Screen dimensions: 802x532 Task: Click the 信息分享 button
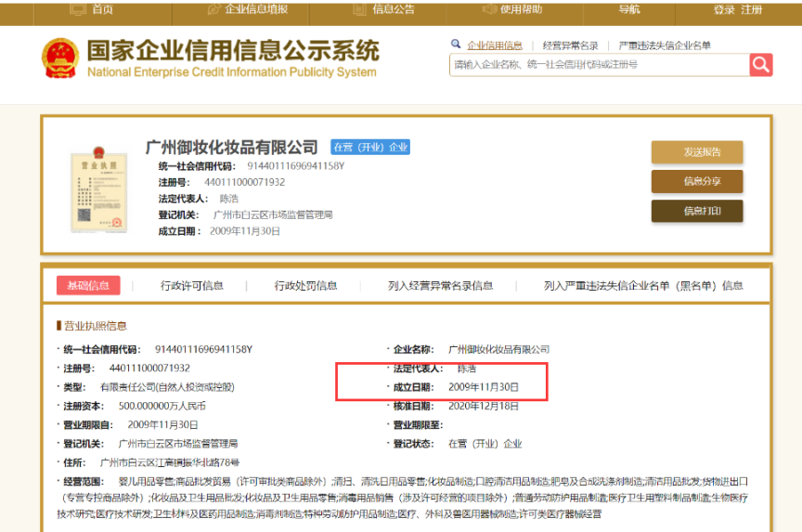click(696, 181)
